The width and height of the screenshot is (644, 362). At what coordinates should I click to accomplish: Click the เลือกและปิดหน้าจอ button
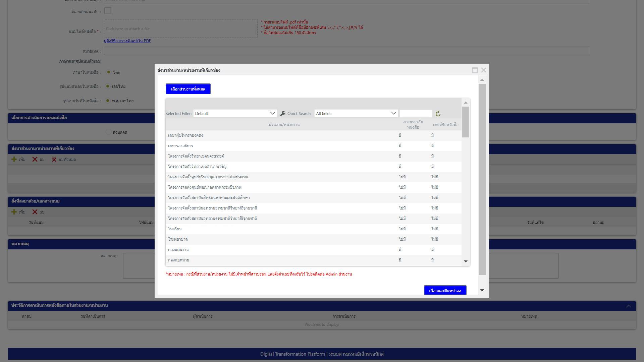445,290
